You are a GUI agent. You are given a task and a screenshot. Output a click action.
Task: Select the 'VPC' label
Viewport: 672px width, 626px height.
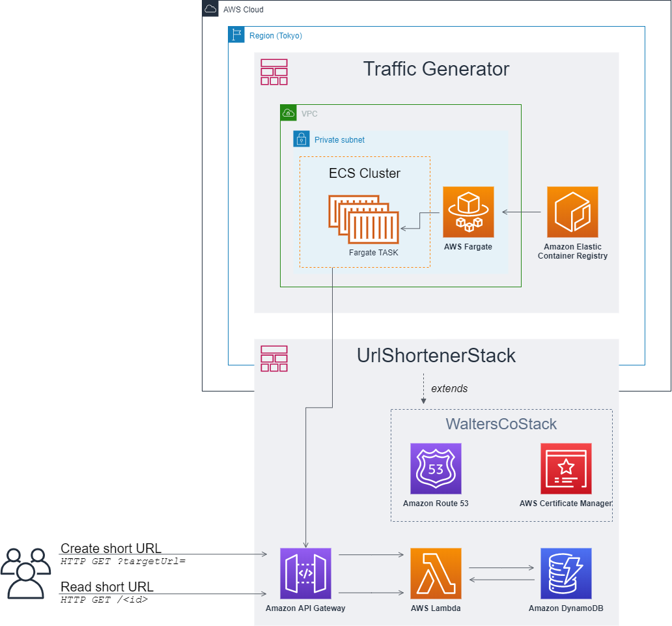pyautogui.click(x=309, y=113)
